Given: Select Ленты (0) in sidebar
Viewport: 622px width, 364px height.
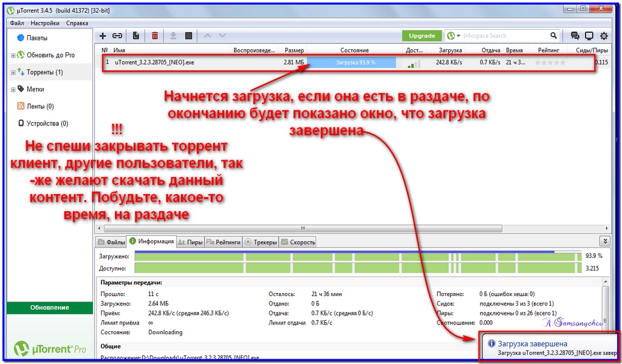Looking at the screenshot, I should point(40,106).
